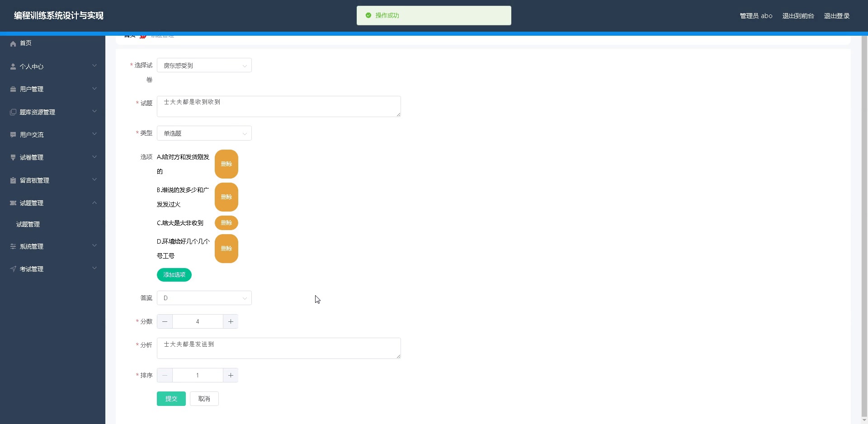Click the 取消 button
The height and width of the screenshot is (424, 868).
point(204,399)
